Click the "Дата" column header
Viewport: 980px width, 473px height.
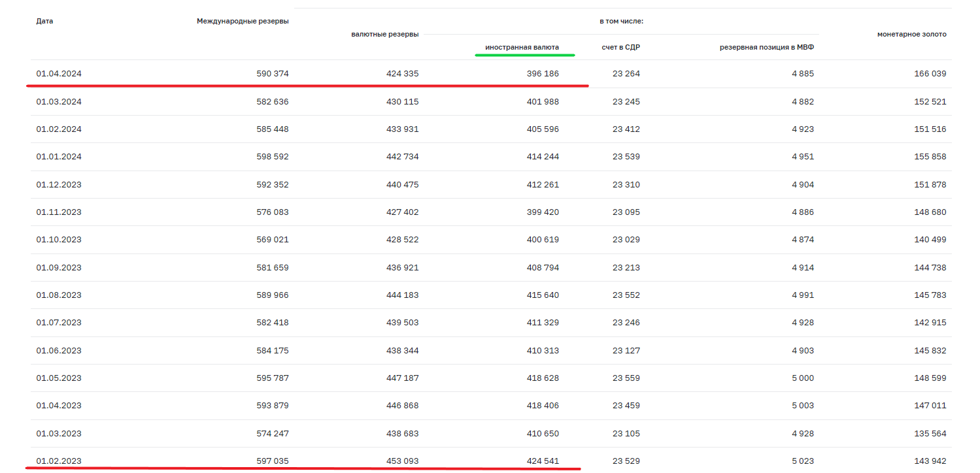tap(44, 21)
